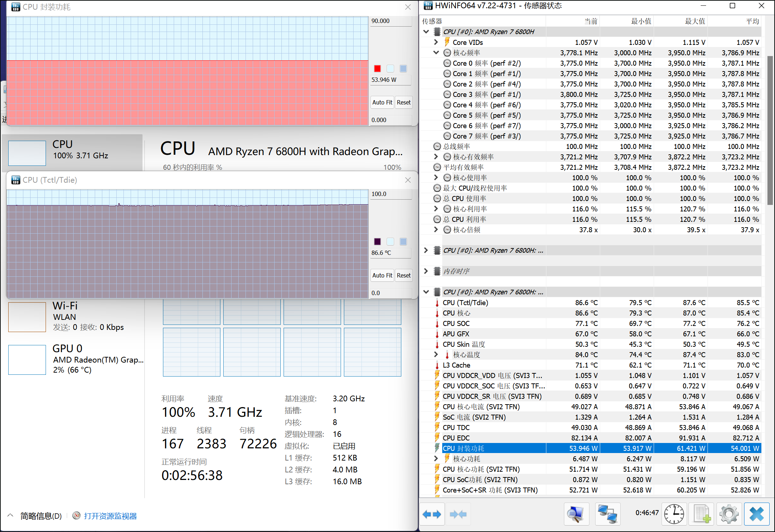Open HWiNFO sensor settings gear

pos(729,514)
